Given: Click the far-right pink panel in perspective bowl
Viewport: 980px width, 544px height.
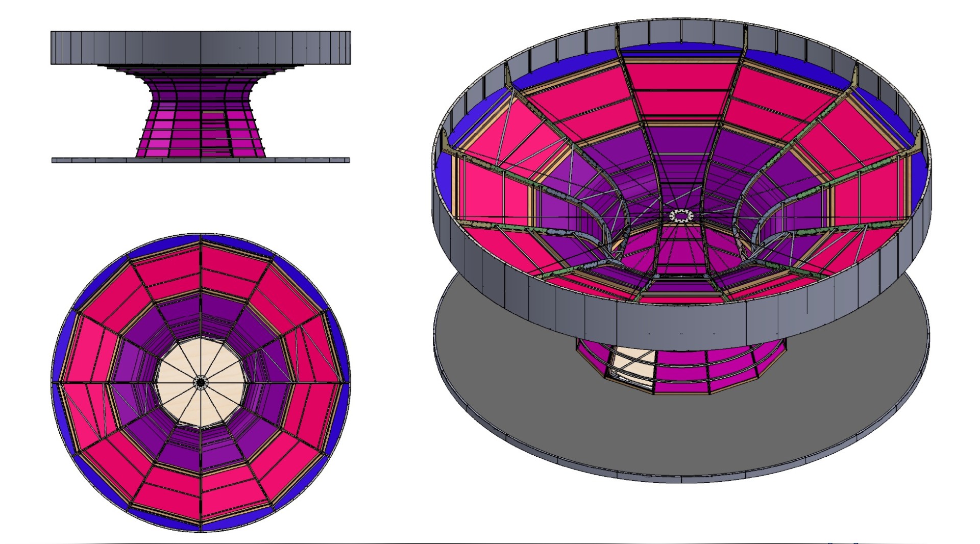Looking at the screenshot, I should 878,189.
